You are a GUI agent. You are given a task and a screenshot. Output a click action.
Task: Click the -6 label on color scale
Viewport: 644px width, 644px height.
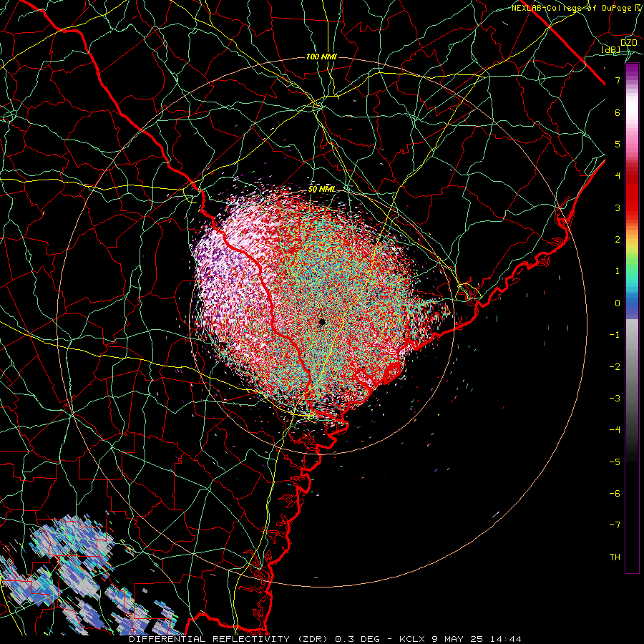coord(615,494)
